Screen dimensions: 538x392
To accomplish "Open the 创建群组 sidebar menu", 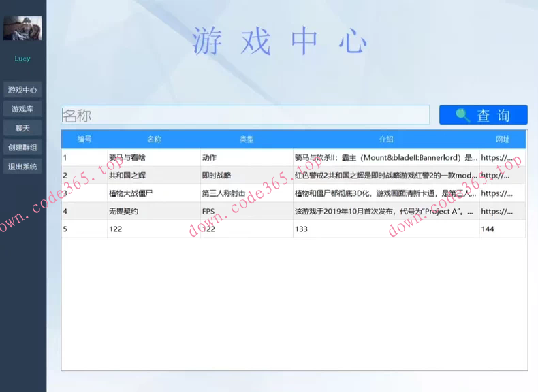I will (22, 148).
